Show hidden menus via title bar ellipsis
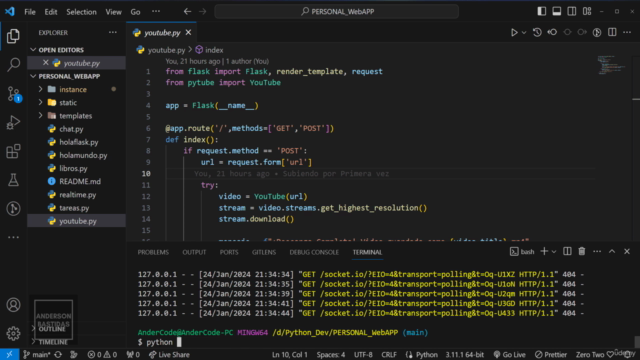Screen dimensions: 640x360 pos(156,11)
